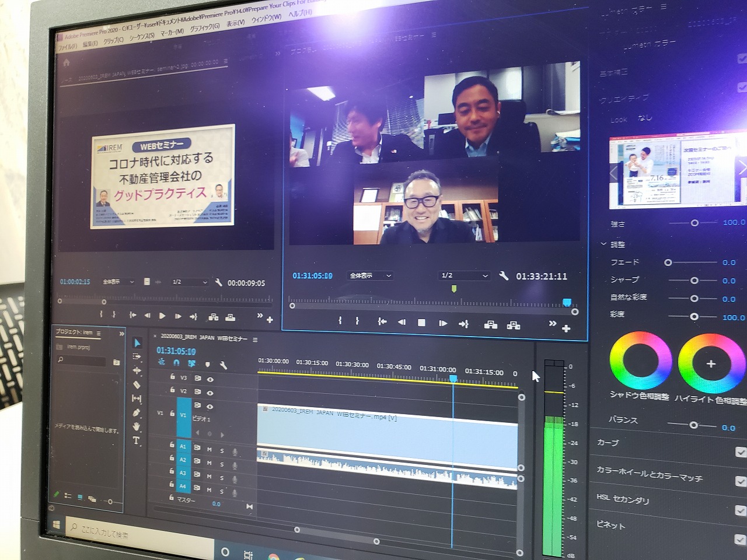Toggle Vignette section checkbox
This screenshot has height=560, width=747.
pos(739,540)
